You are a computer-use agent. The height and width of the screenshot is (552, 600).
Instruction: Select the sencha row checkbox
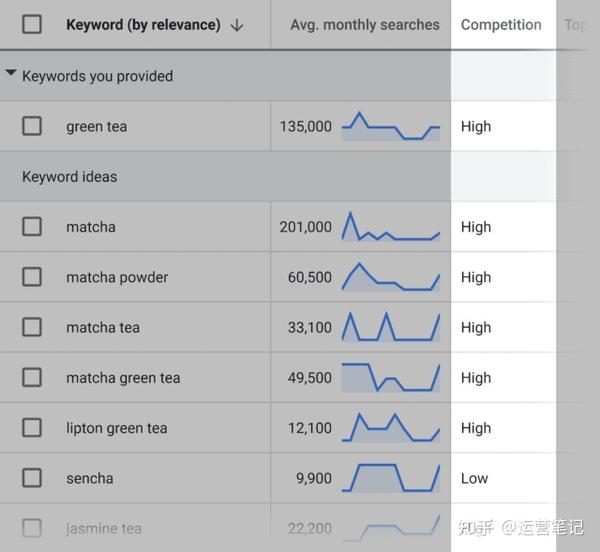(x=32, y=478)
